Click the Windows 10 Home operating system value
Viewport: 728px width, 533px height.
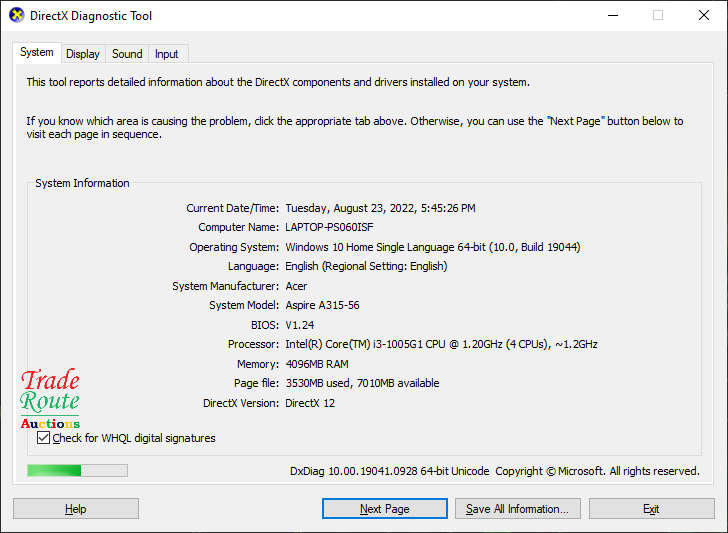(x=433, y=247)
